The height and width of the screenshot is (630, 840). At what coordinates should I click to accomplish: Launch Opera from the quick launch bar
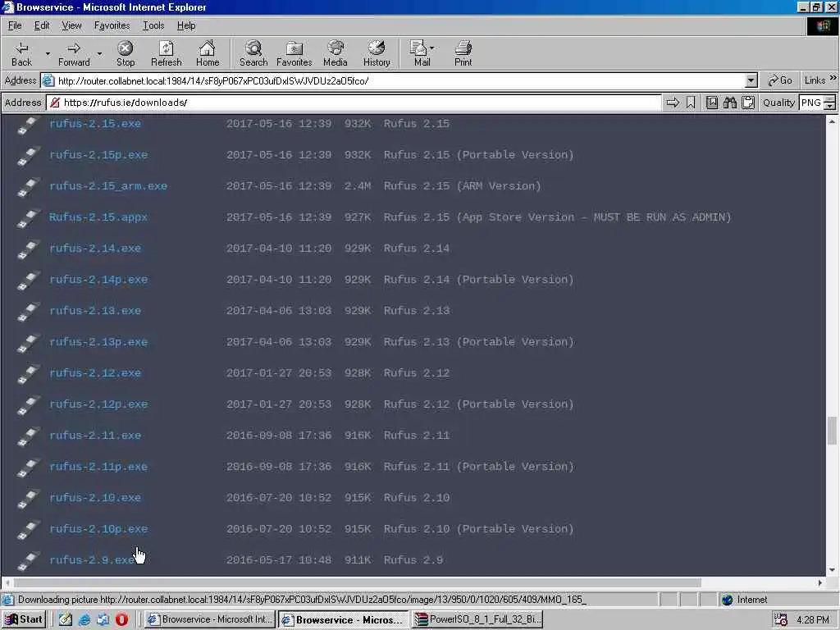coord(121,619)
